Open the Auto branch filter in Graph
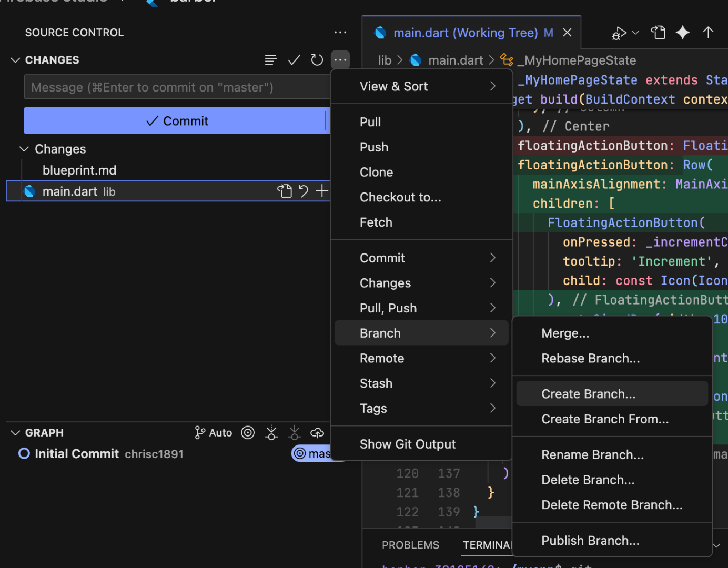 (x=214, y=432)
